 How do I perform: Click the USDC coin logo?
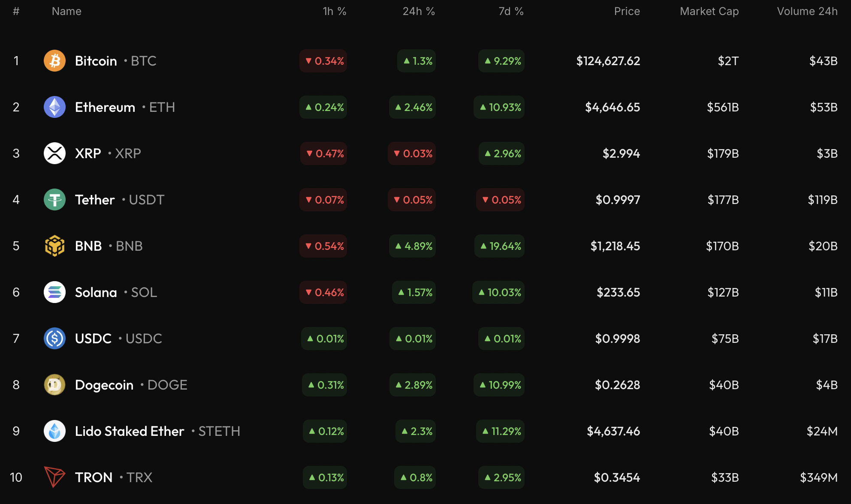[x=54, y=339]
